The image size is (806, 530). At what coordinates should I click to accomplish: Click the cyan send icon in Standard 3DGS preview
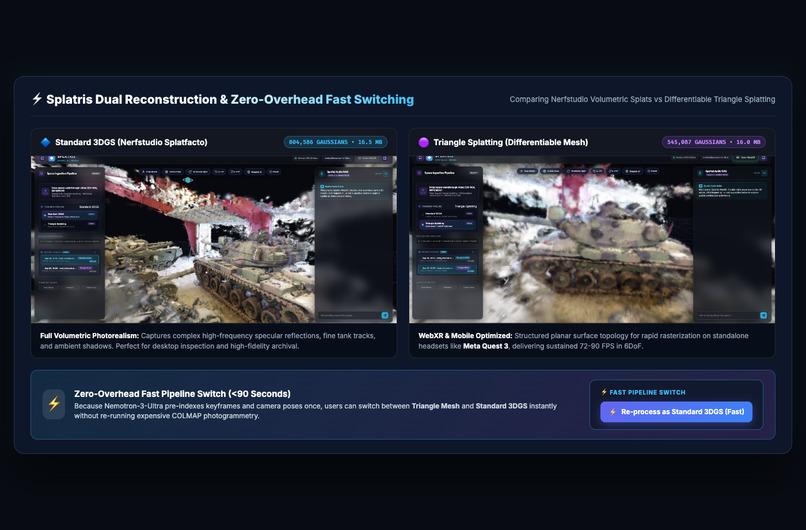point(385,315)
